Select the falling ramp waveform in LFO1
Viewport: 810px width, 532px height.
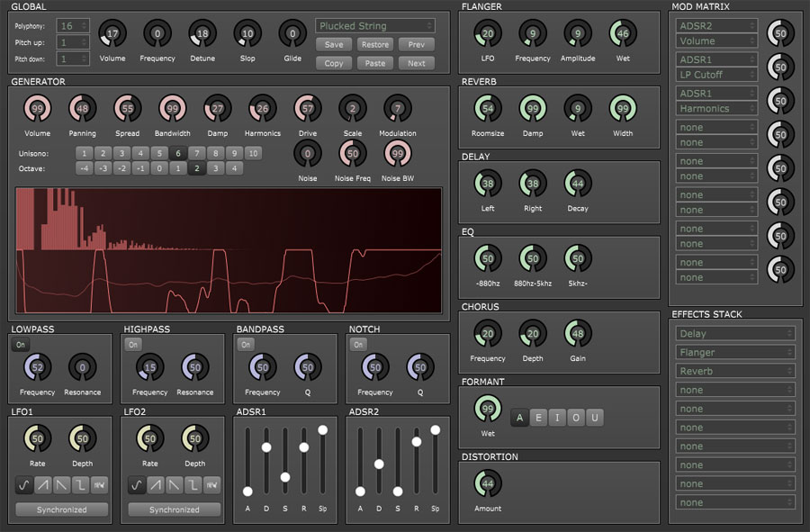(60, 483)
